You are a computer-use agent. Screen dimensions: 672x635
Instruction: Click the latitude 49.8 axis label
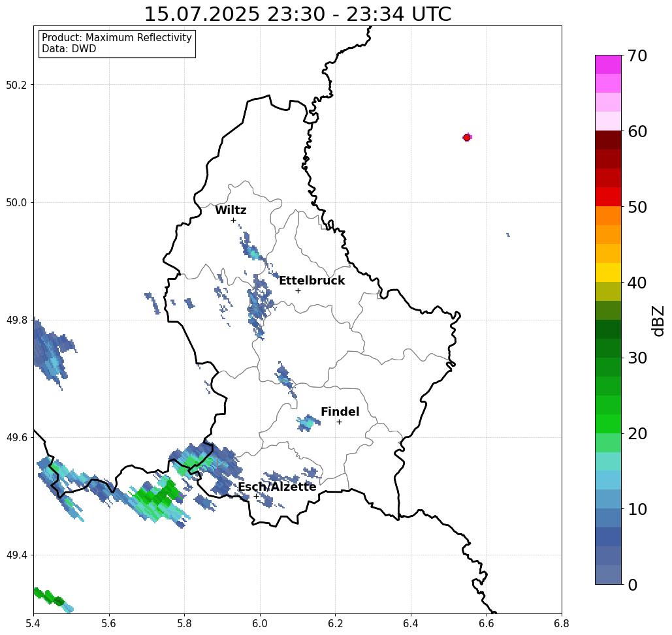(16, 320)
